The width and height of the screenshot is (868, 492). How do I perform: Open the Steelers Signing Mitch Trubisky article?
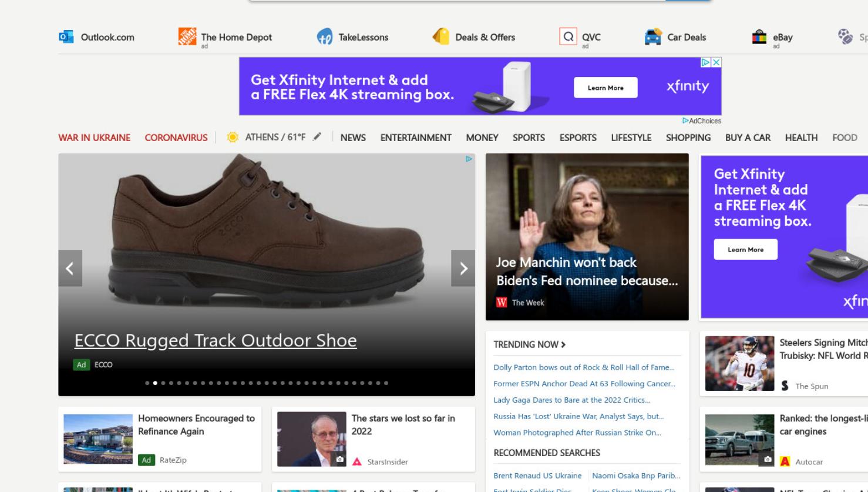pyautogui.click(x=823, y=349)
